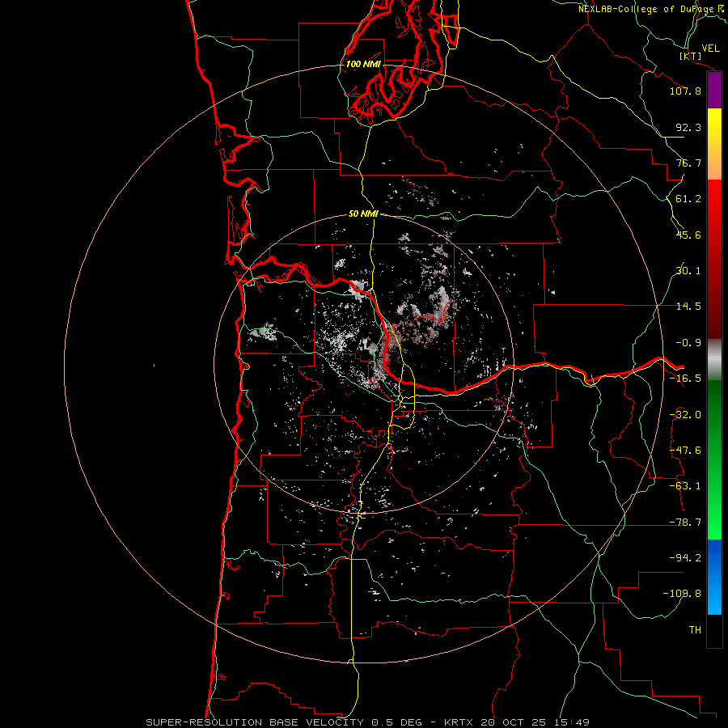Click the [KT] units label

[691, 56]
